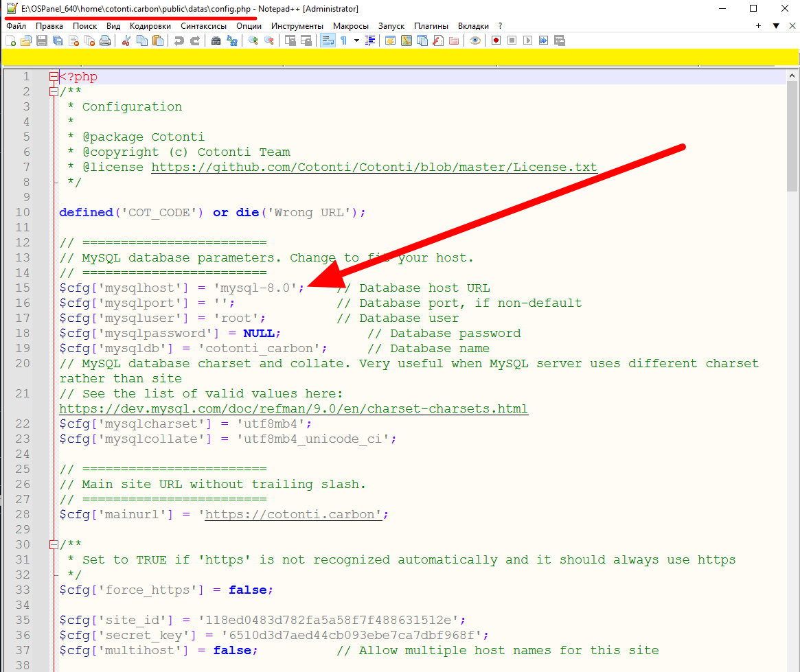
Task: Open the Плагины menu
Action: click(x=431, y=26)
